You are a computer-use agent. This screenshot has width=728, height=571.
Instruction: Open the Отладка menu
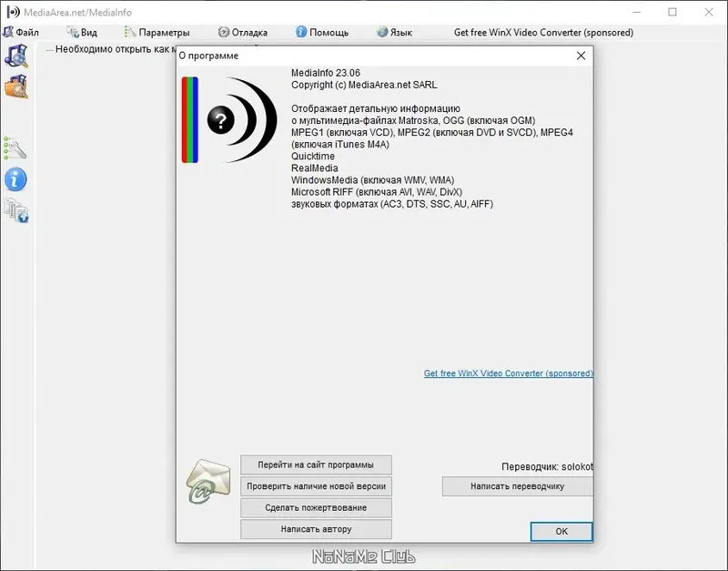[x=243, y=32]
